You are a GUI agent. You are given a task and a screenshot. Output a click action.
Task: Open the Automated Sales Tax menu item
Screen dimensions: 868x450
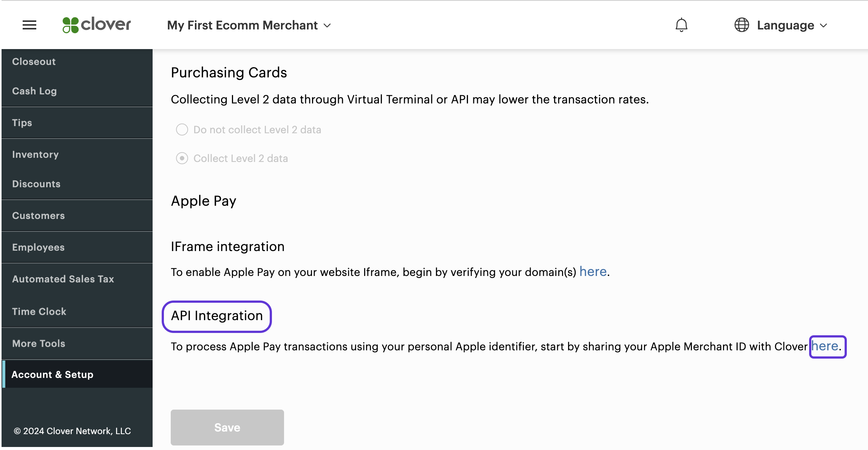(63, 279)
